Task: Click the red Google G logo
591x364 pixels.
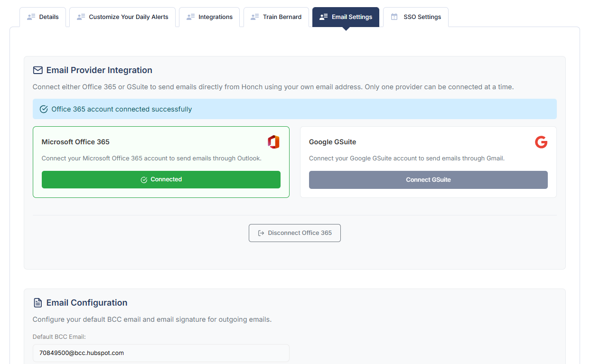Action: [541, 142]
